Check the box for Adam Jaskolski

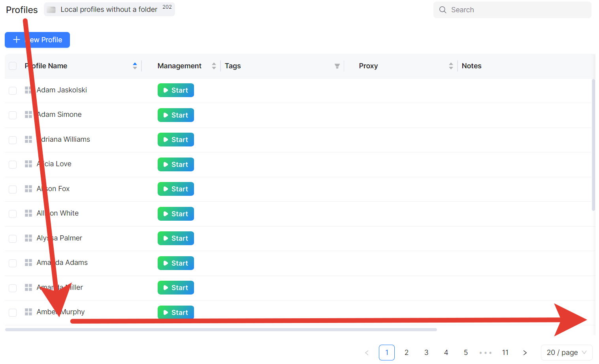(x=13, y=90)
